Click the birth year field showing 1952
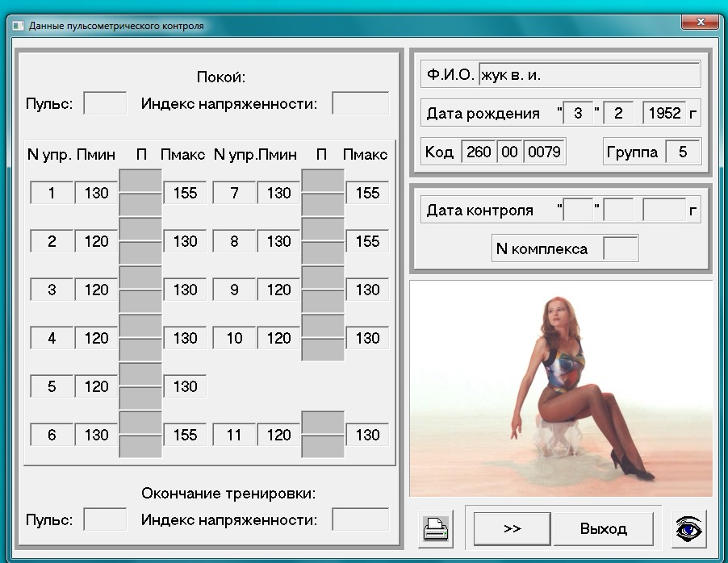The height and width of the screenshot is (563, 728). (x=664, y=113)
